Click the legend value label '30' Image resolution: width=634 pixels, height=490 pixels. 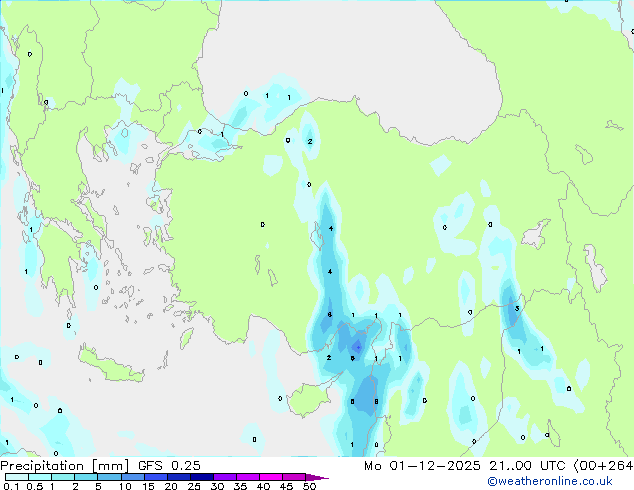217,486
